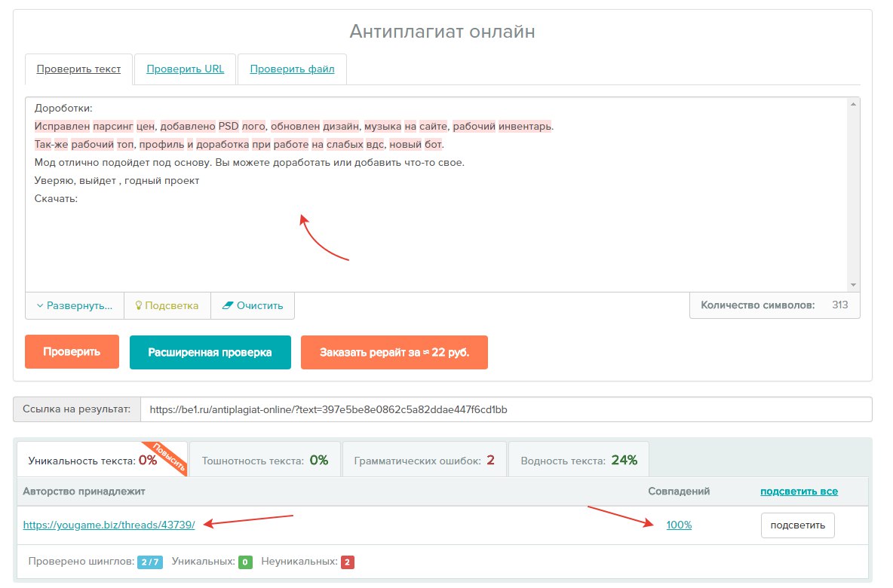The width and height of the screenshot is (893, 588).
Task: Click the line 'Доработки:' in the text
Action: pos(63,108)
